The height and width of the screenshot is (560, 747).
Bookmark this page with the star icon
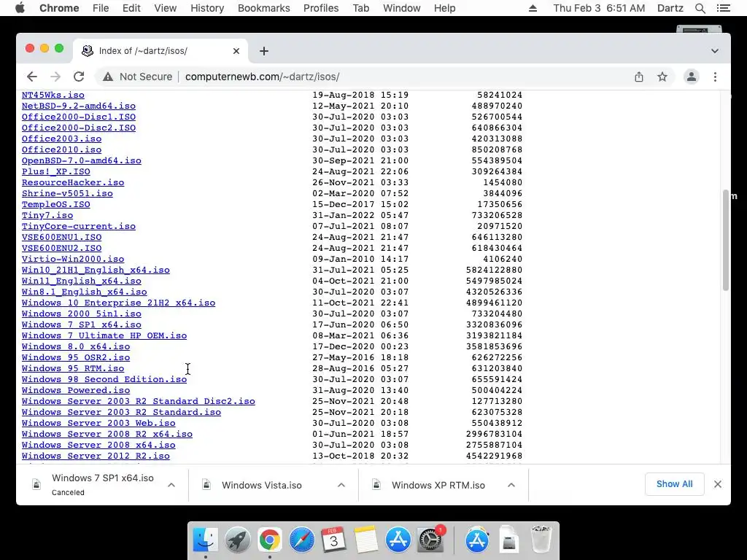tap(662, 77)
